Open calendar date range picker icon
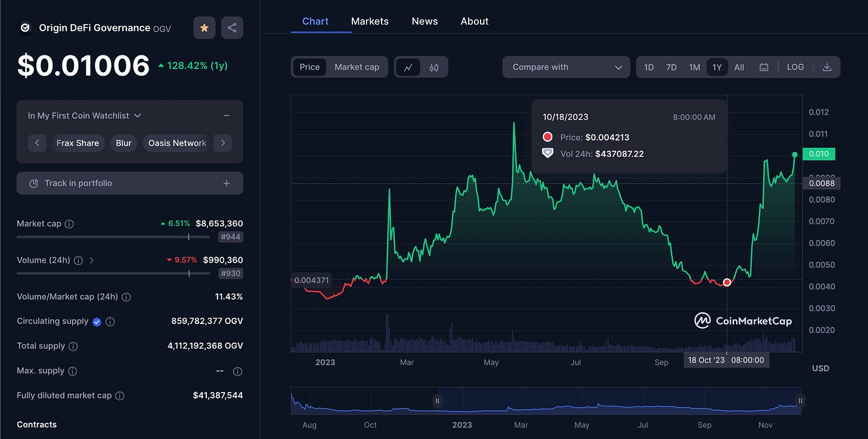 pos(764,67)
